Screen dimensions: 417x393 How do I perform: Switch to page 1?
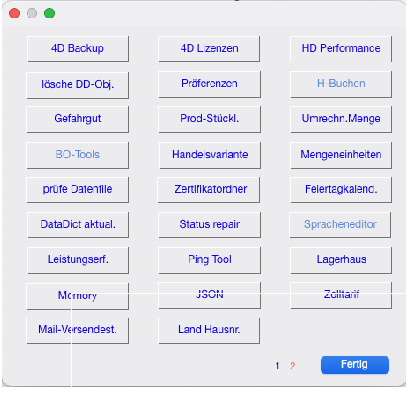point(277,366)
